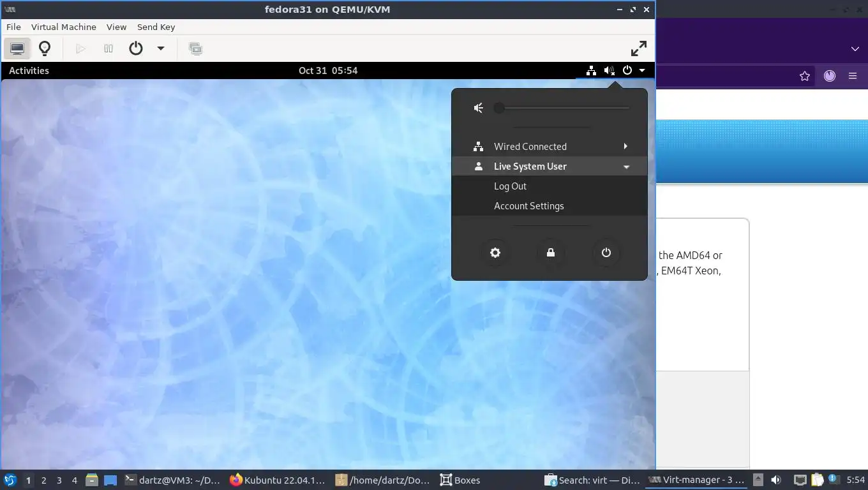
Task: Lock the screen with padlock button
Action: 551,253
